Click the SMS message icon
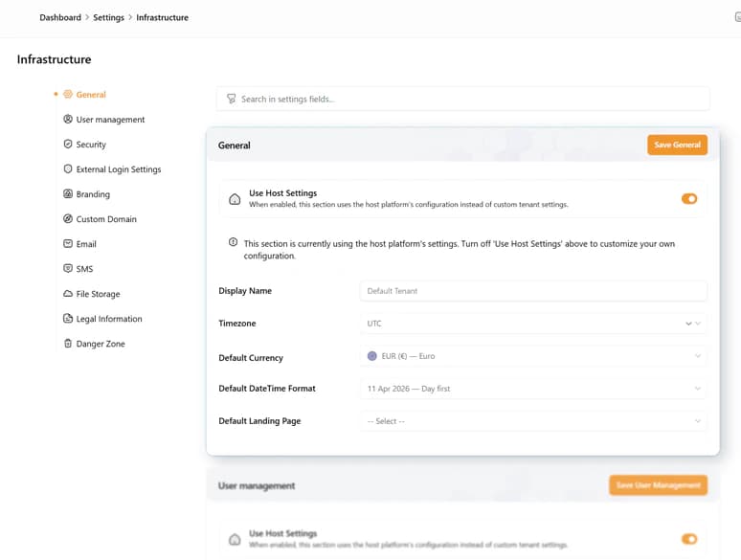This screenshot has width=741, height=560. tap(68, 268)
